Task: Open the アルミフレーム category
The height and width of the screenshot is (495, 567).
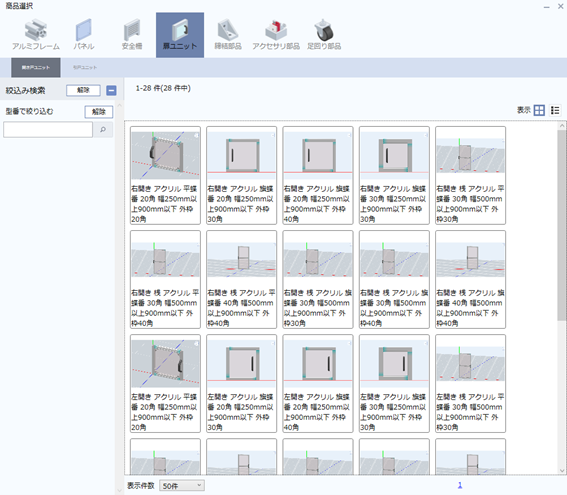Action: click(x=36, y=35)
